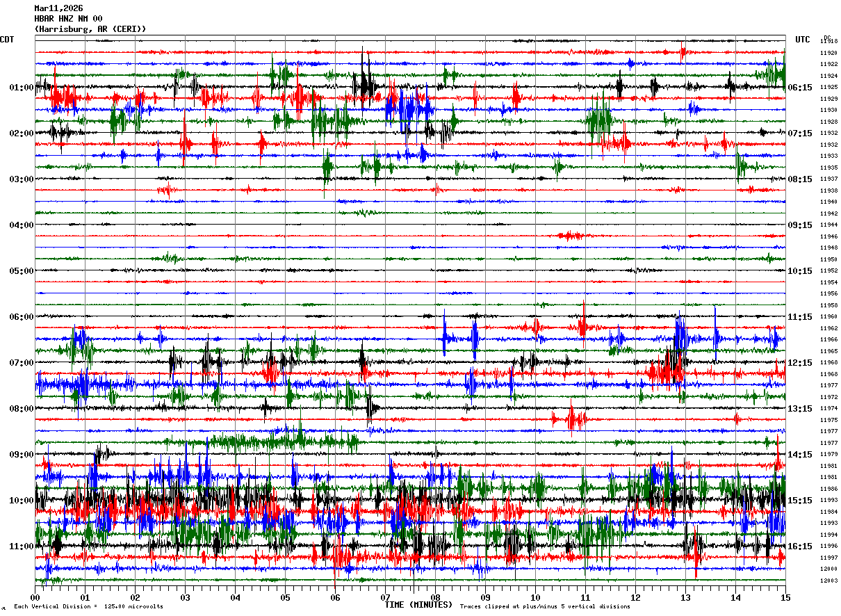Click the 12:15 UTC time label

pyautogui.click(x=801, y=363)
